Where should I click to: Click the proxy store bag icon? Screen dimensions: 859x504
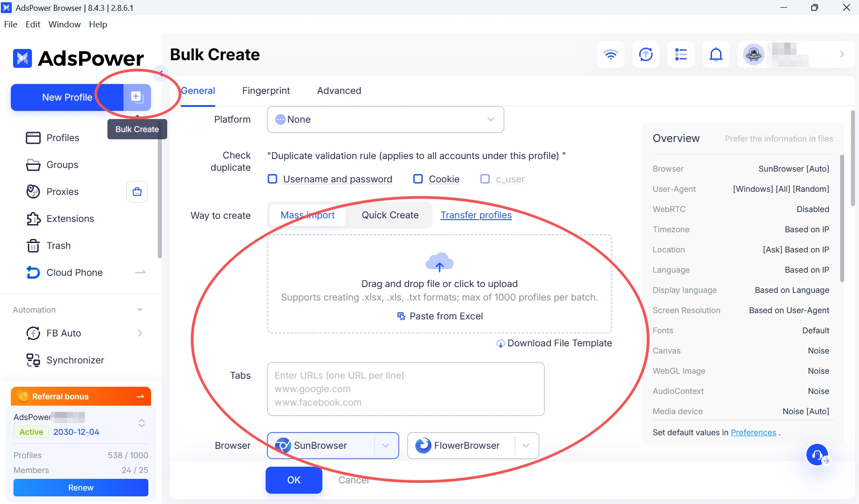point(137,192)
